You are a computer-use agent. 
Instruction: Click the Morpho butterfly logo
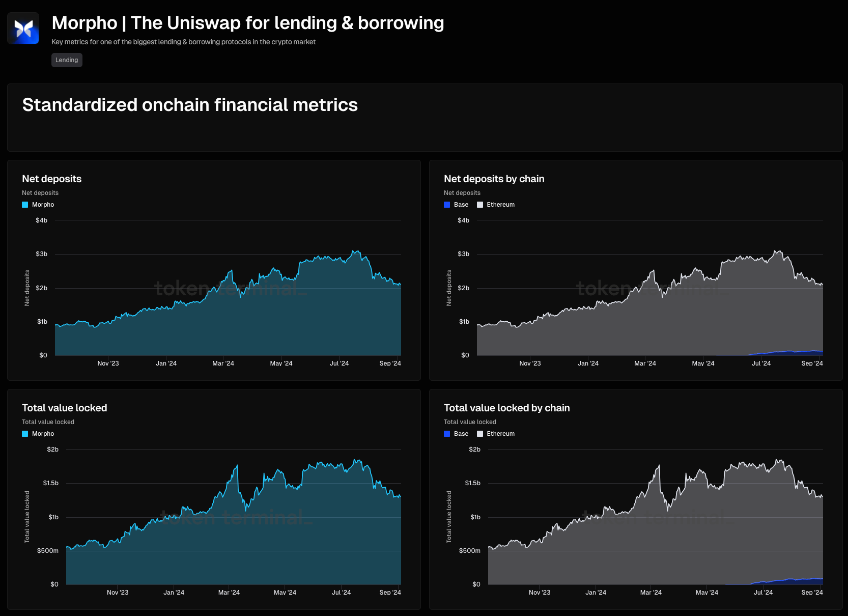click(x=23, y=29)
